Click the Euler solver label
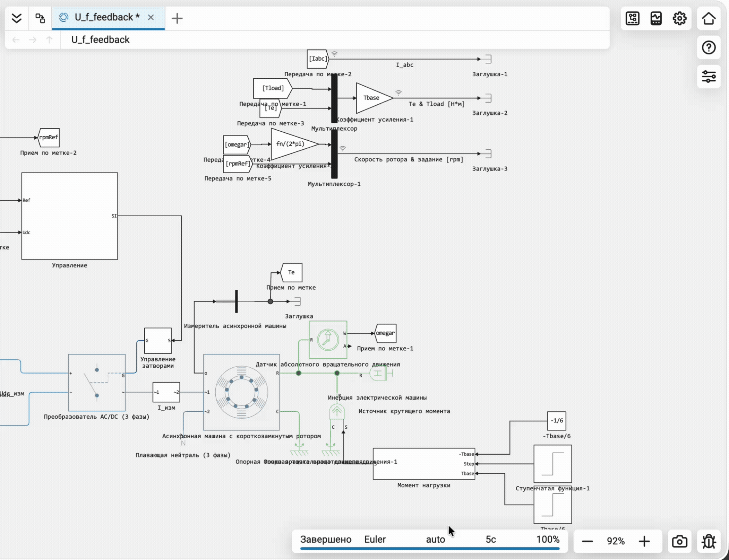729x560 pixels. 375,539
